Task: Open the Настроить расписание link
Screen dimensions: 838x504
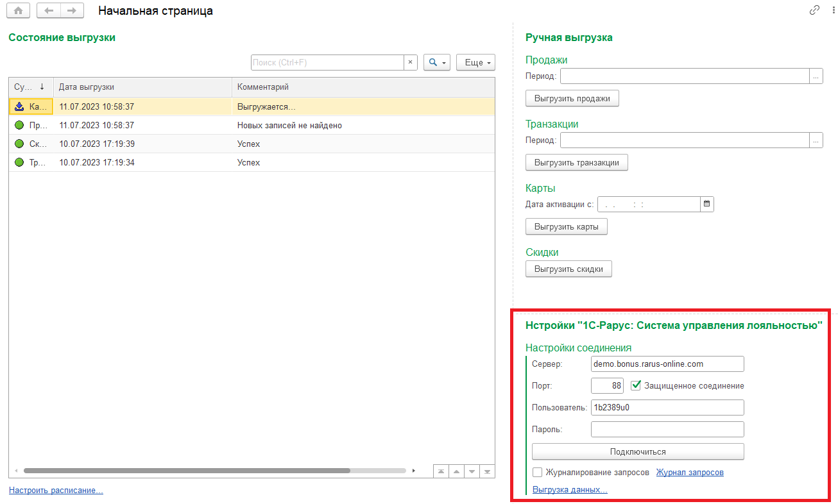Action: pos(56,491)
